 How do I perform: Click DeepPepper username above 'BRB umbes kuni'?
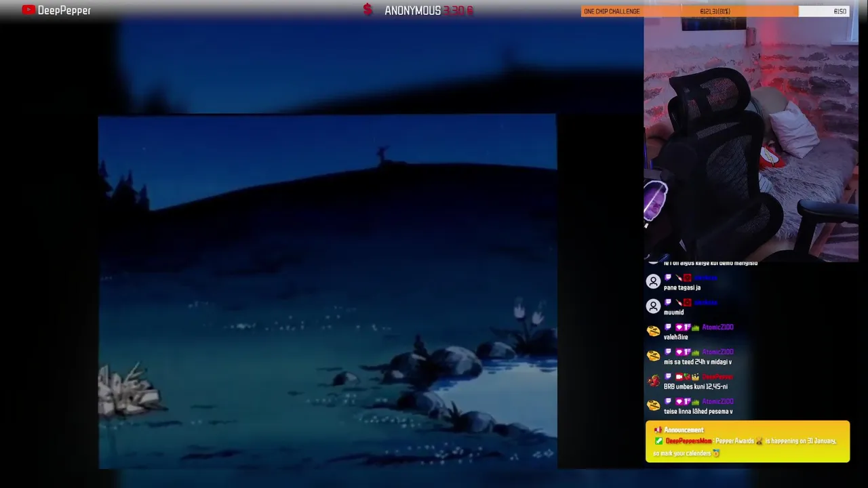717,377
